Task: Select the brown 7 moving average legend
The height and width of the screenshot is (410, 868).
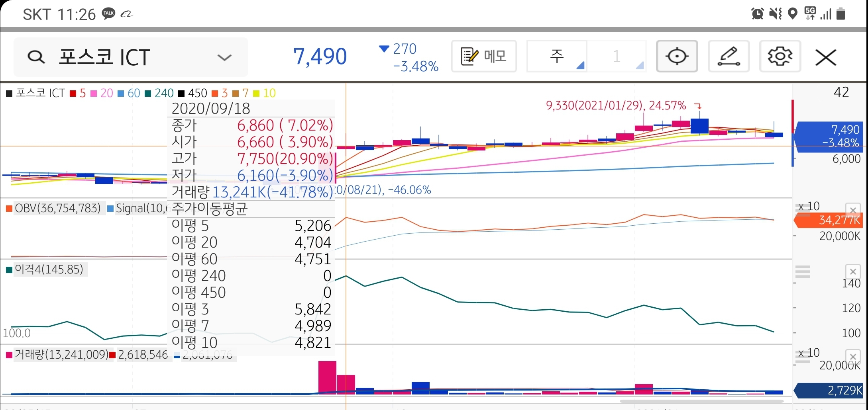Action: coord(241,93)
